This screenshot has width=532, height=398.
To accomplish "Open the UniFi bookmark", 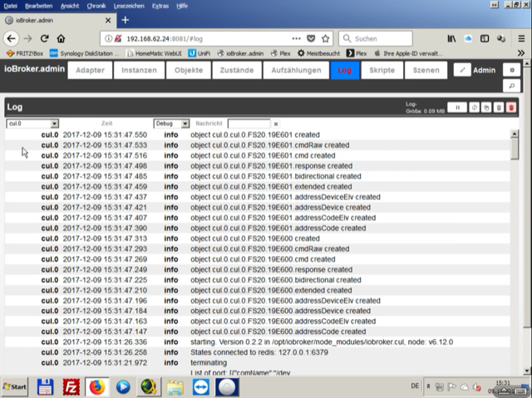I will tap(199, 53).
